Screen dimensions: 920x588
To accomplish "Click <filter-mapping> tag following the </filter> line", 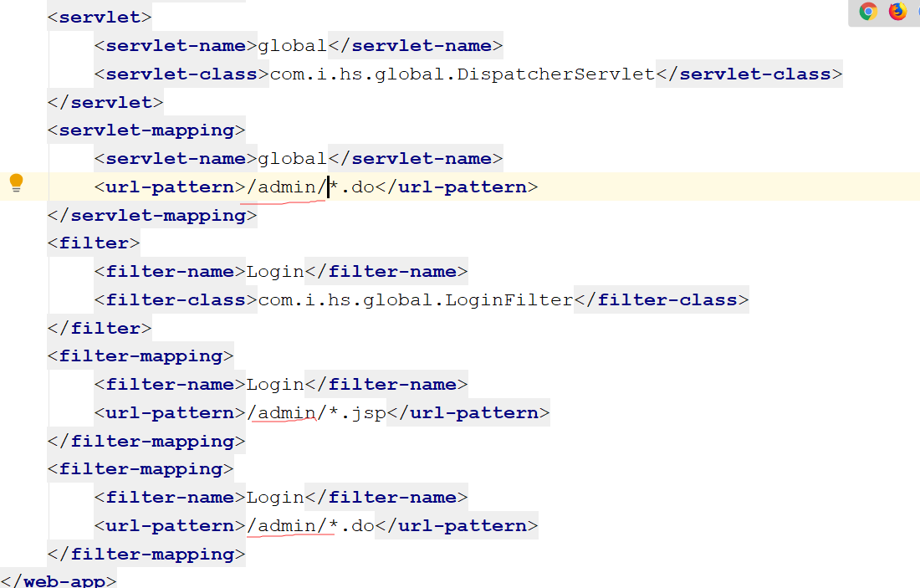I will pos(141,356).
